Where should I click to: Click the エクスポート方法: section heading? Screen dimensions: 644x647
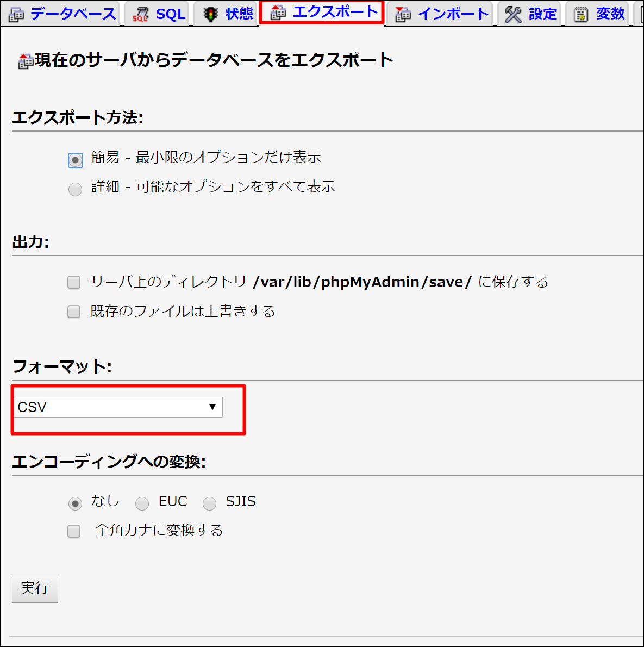point(78,117)
